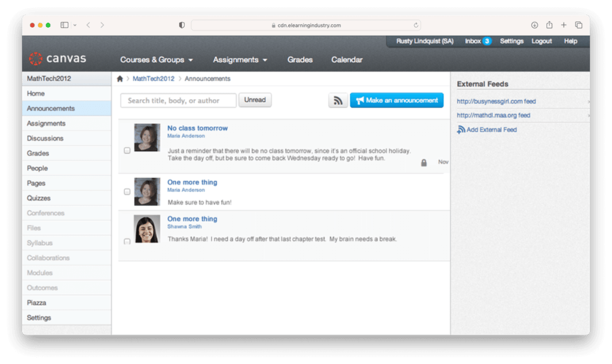This screenshot has width=612, height=364.
Task: Click MathTech2012 sidebar header
Action: (67, 78)
